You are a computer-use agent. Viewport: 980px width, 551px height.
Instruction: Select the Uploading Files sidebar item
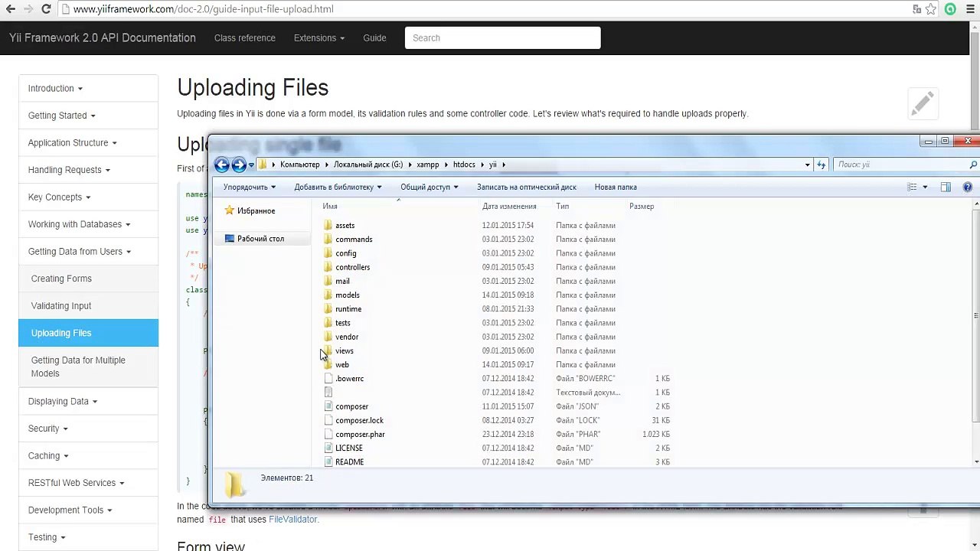[88, 333]
